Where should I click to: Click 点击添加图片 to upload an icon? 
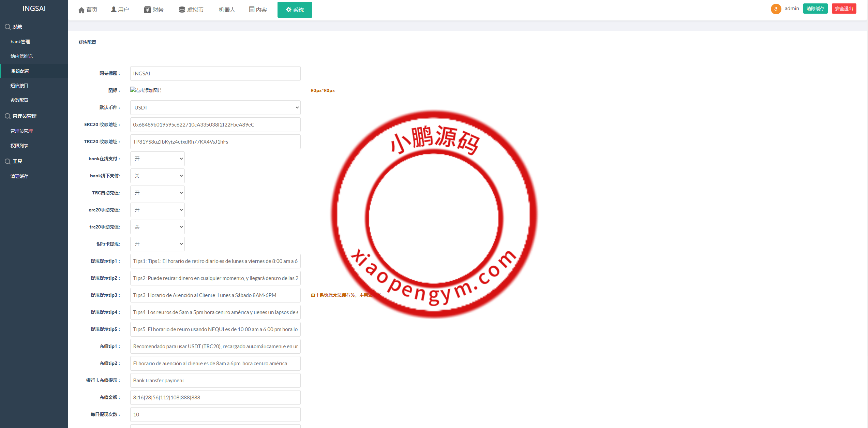(x=146, y=90)
